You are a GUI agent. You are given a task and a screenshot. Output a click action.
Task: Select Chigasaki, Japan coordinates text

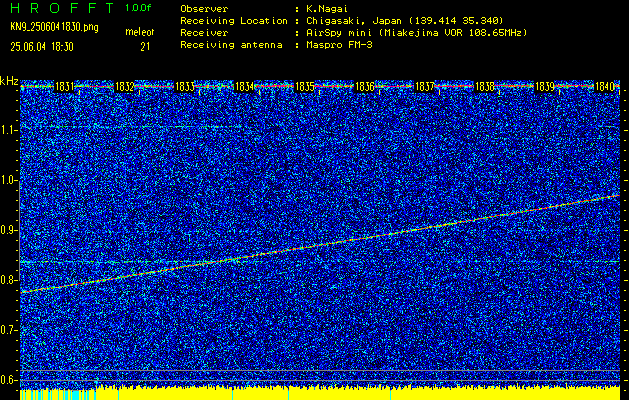404,20
